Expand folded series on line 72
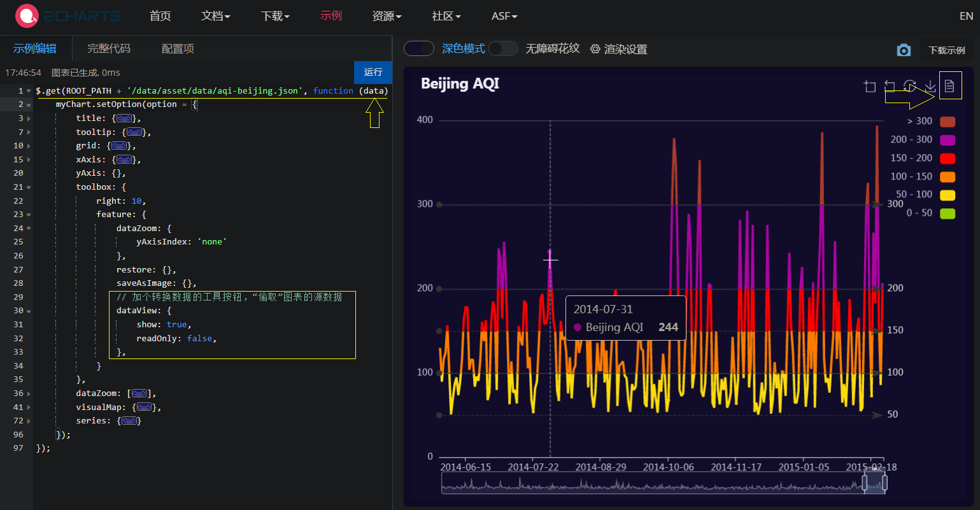 (29, 421)
